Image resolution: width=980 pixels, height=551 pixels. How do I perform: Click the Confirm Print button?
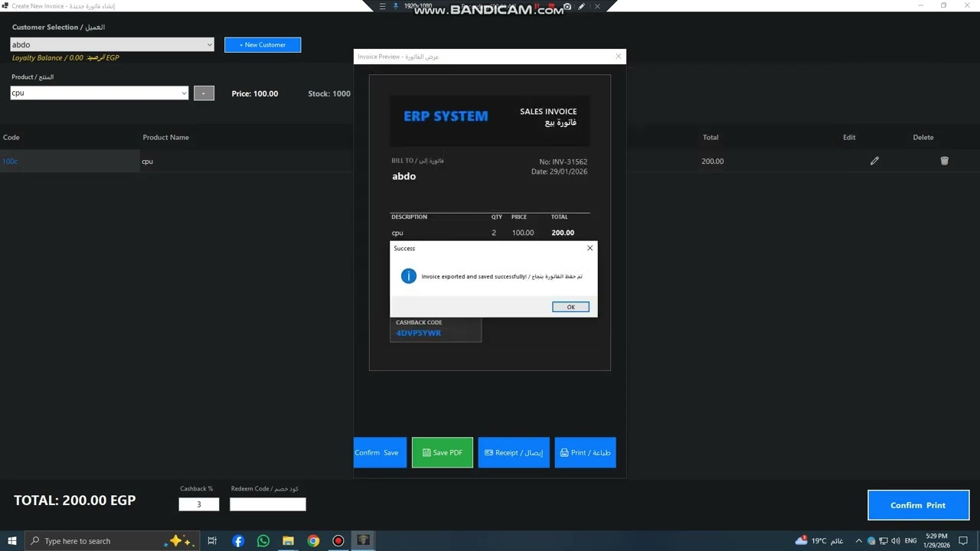tap(918, 505)
